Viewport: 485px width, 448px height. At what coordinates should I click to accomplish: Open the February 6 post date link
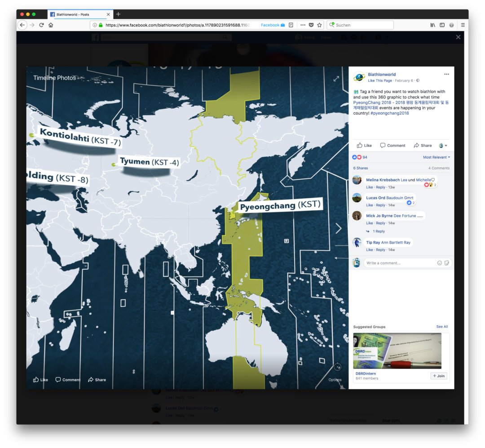tap(404, 80)
